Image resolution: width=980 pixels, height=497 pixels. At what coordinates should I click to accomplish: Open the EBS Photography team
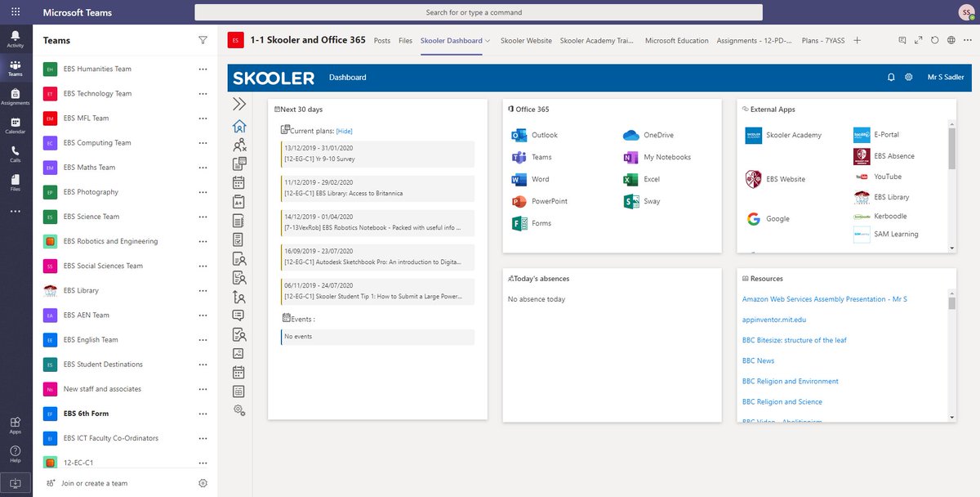91,192
